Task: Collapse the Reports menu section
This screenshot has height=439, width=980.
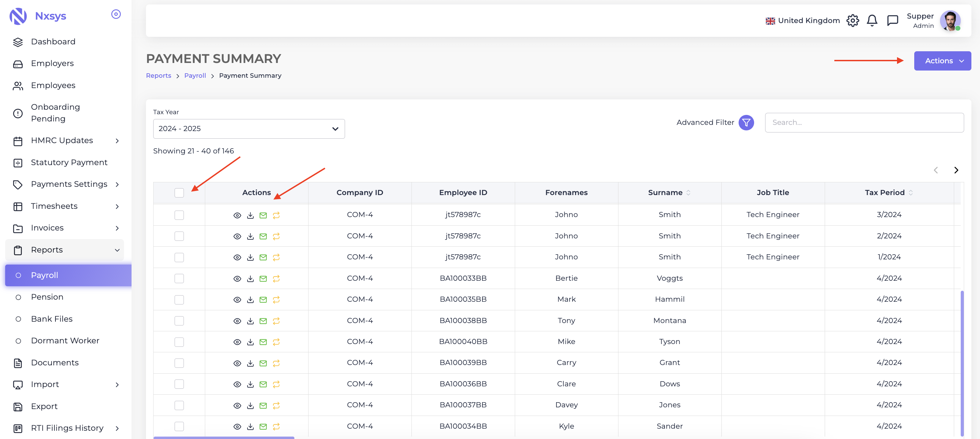Action: 65,250
